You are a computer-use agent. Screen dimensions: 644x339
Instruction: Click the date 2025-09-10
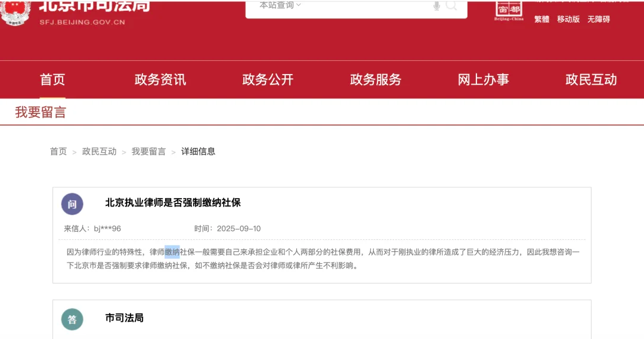tap(239, 229)
